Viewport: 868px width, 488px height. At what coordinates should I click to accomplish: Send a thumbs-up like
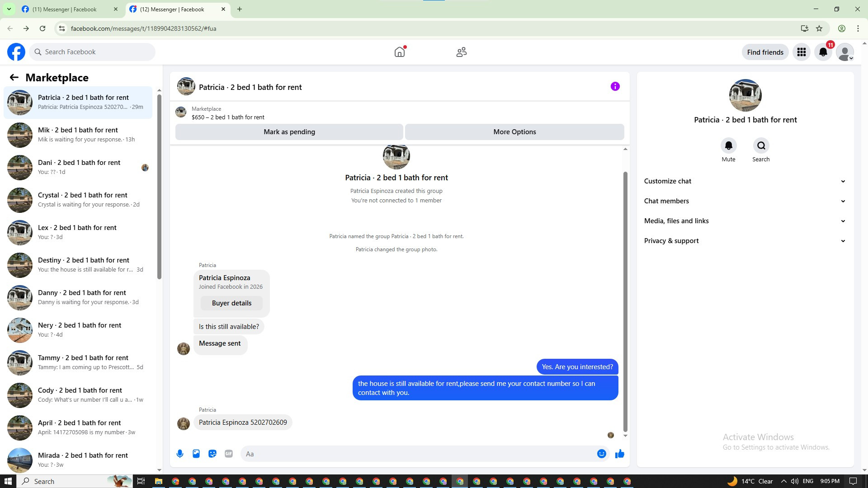(x=619, y=454)
